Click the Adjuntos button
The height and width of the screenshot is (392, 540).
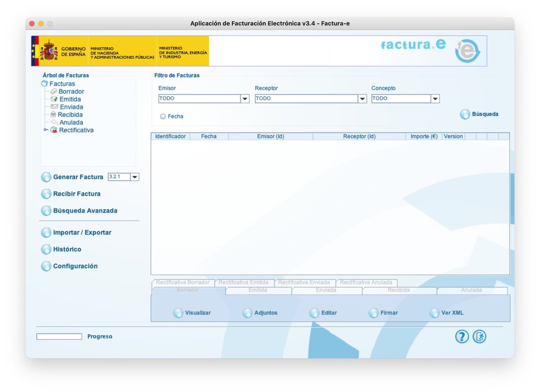pos(260,313)
